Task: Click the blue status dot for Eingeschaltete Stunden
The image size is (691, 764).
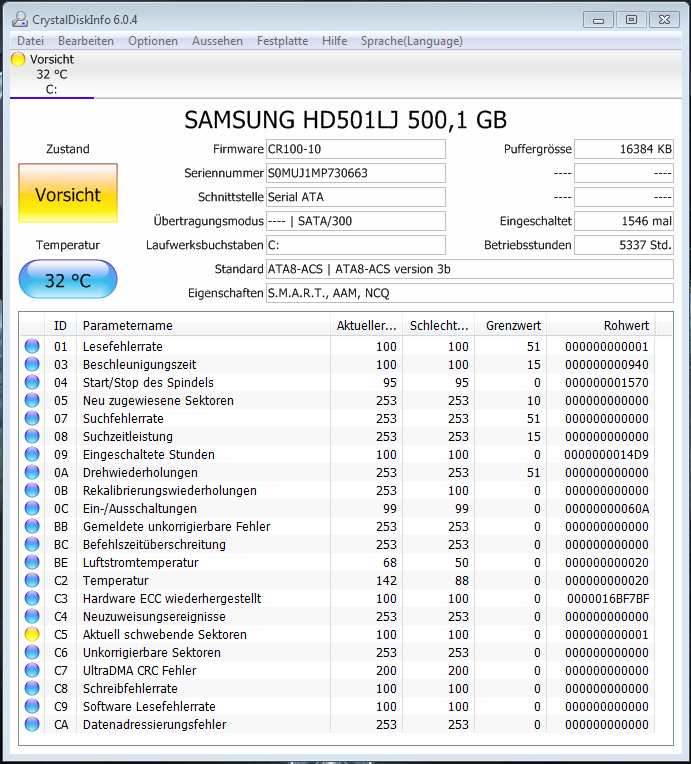Action: [x=32, y=454]
